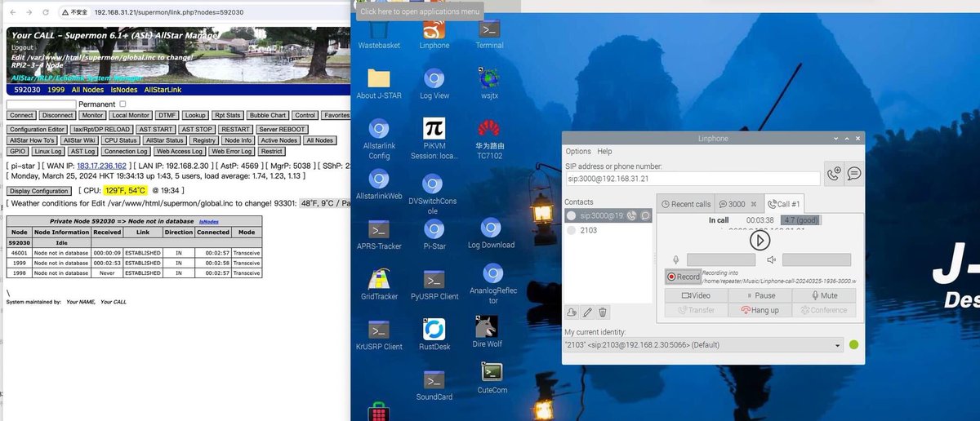This screenshot has width=980, height=421.
Task: Launch Linphone from the desktop
Action: point(434,33)
